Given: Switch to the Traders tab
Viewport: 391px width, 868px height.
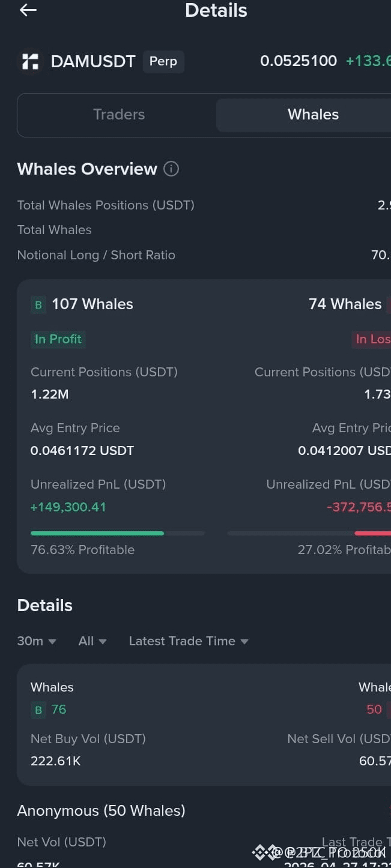Looking at the screenshot, I should 119,115.
